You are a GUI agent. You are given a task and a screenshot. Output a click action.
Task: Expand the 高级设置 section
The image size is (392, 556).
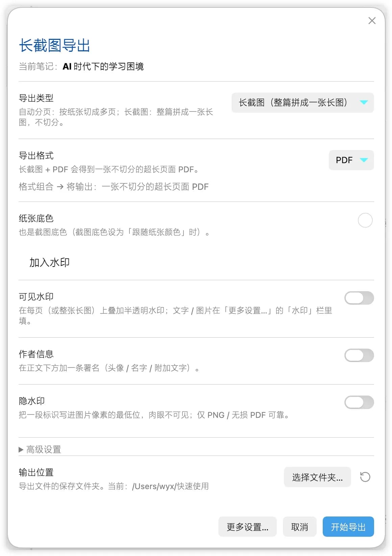click(x=40, y=450)
